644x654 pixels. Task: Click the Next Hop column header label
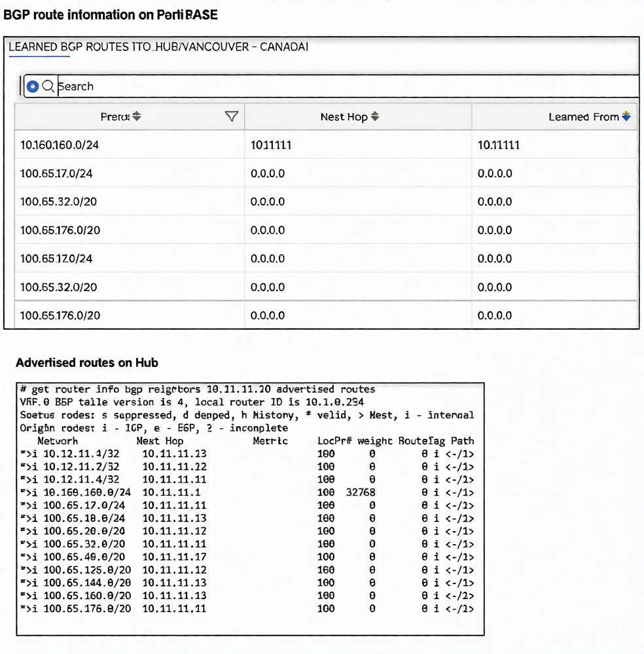click(344, 117)
